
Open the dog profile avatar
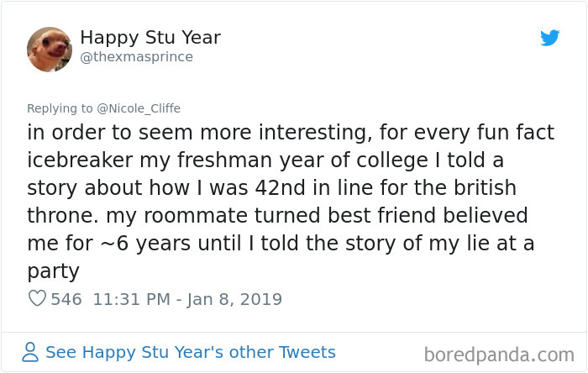tap(50, 49)
